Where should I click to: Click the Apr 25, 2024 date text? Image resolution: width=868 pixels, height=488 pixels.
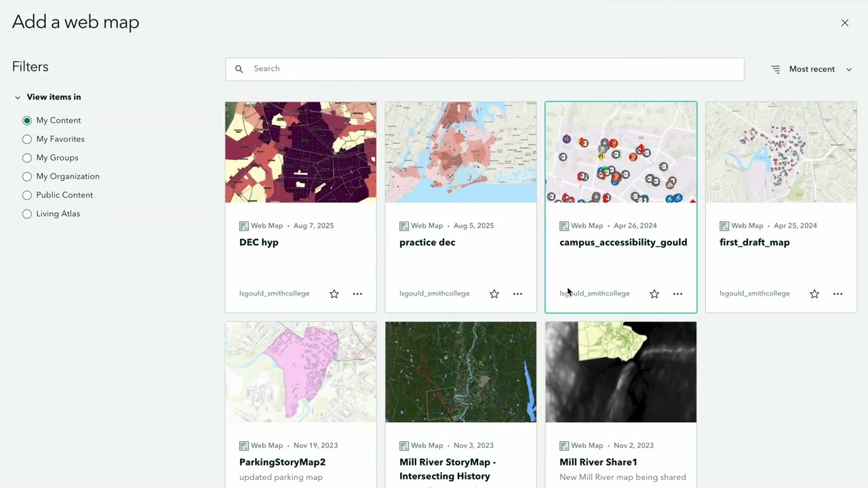[x=795, y=226]
